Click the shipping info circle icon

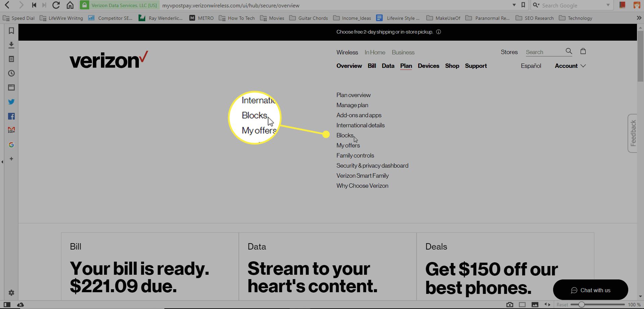pos(438,32)
